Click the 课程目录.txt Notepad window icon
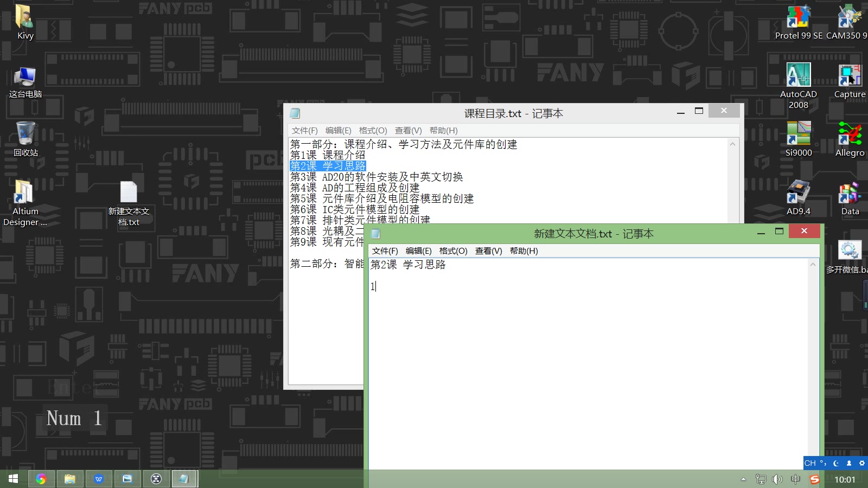 (295, 113)
